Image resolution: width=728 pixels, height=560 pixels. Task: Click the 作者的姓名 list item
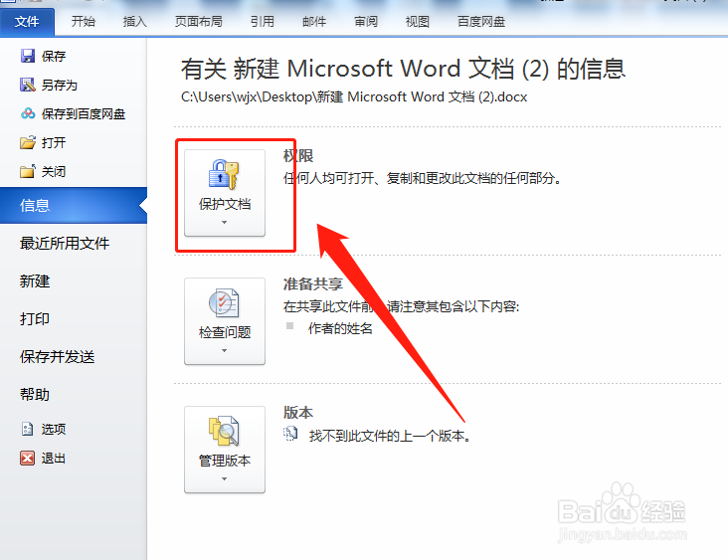pos(340,328)
